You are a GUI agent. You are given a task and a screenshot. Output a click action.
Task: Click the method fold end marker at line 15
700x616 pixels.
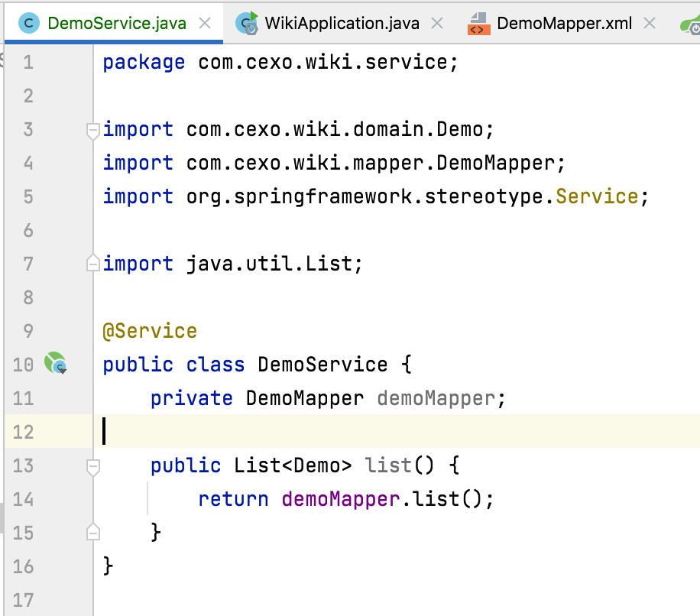[x=93, y=532]
